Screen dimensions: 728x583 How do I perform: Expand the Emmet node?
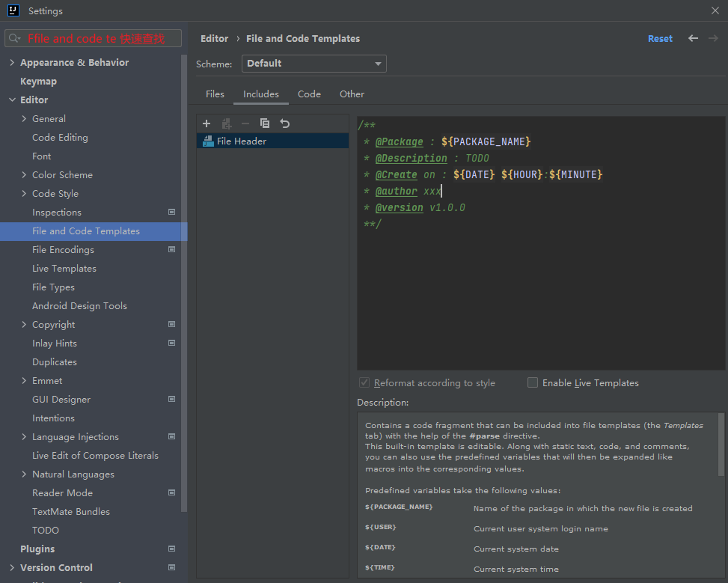(x=24, y=381)
